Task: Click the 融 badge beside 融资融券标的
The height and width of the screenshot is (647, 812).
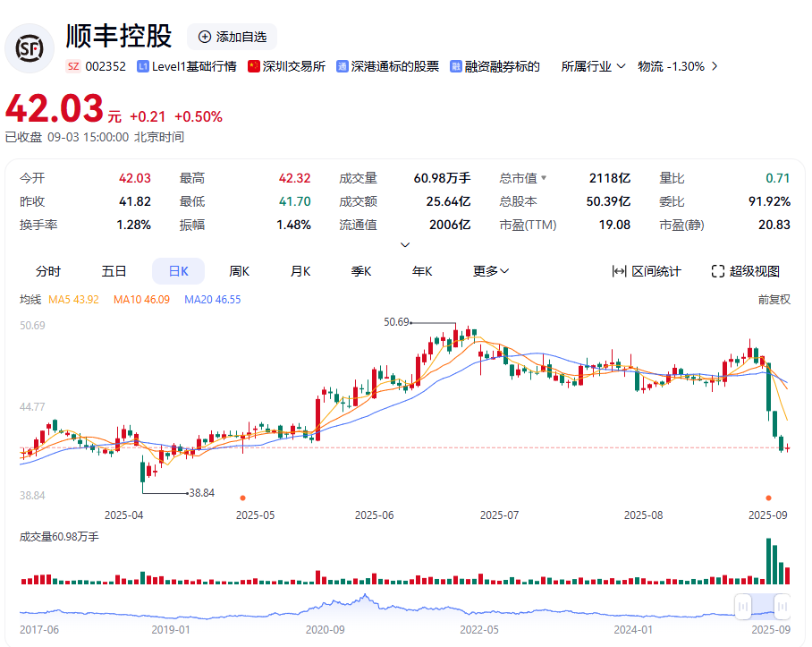Action: pos(456,66)
